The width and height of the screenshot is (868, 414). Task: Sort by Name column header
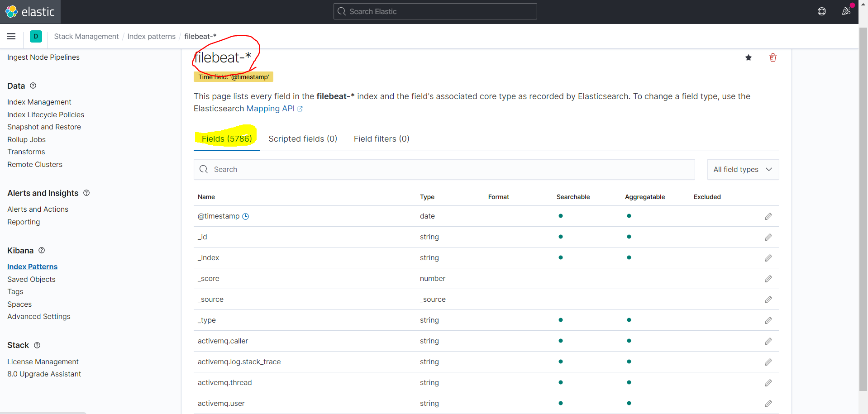coord(206,197)
